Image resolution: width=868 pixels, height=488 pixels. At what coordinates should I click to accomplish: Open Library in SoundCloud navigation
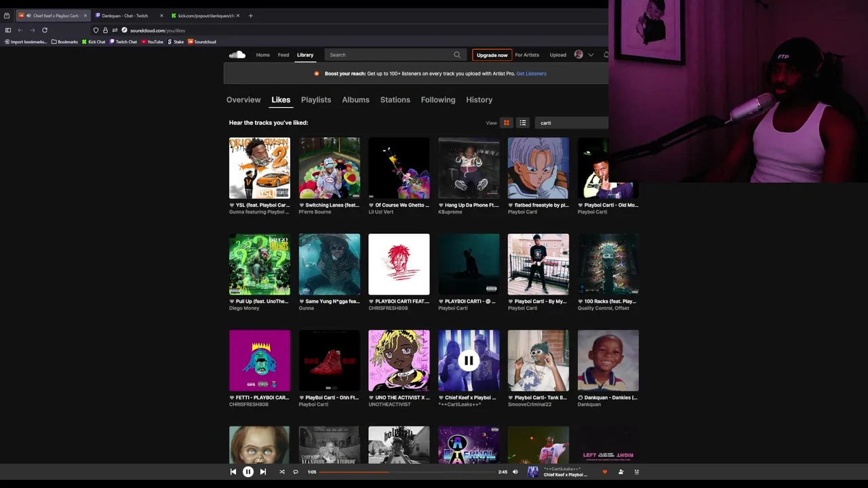click(305, 55)
